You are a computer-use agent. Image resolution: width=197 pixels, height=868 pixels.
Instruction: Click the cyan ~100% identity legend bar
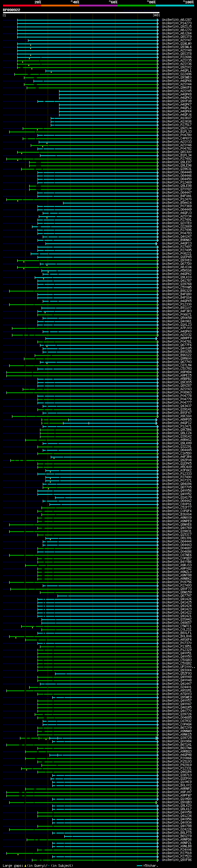175,6
